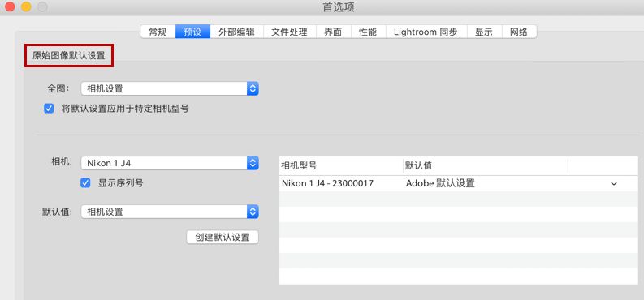Screen dimensions: 644x300
Task: Minimize the window with yellow button
Action: point(26,7)
